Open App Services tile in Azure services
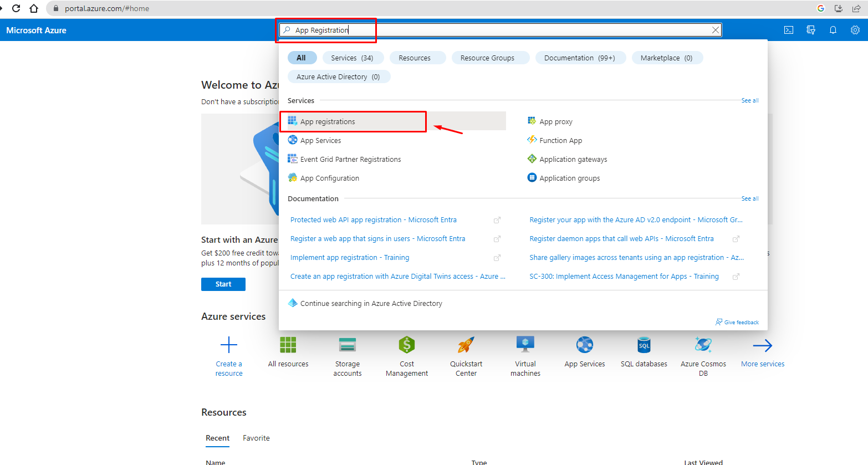The height and width of the screenshot is (465, 868). click(585, 352)
